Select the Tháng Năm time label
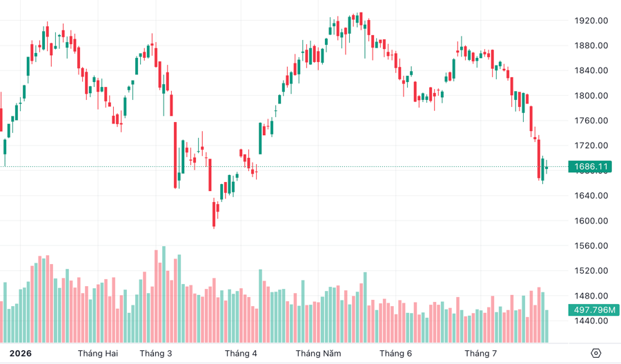 click(318, 354)
